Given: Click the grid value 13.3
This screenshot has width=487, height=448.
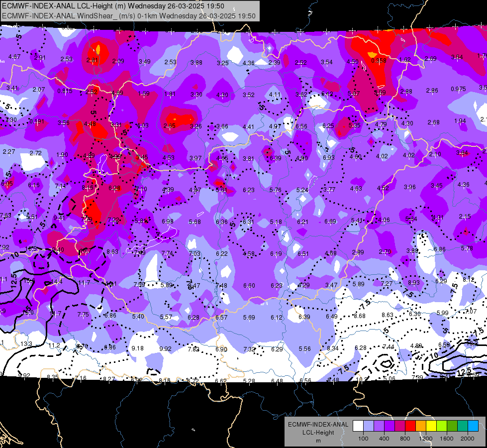Looking at the screenshot, I should pos(26,344).
